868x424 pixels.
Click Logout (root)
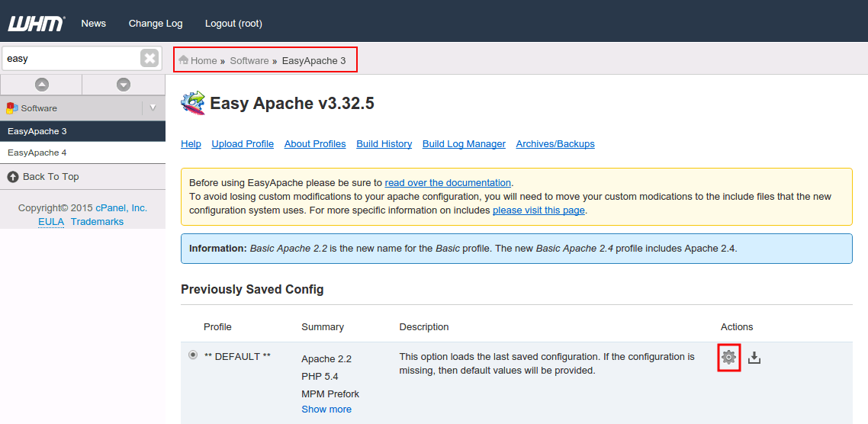pos(233,23)
